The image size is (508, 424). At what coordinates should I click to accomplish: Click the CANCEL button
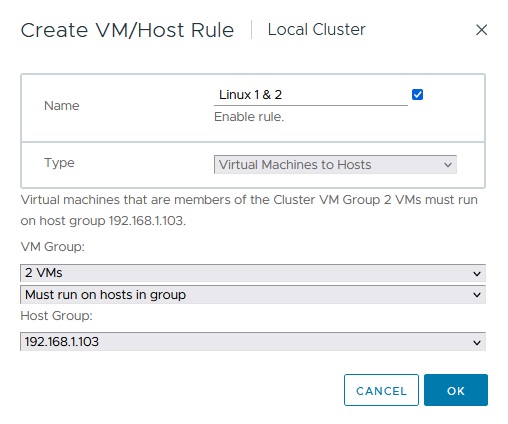coord(381,390)
